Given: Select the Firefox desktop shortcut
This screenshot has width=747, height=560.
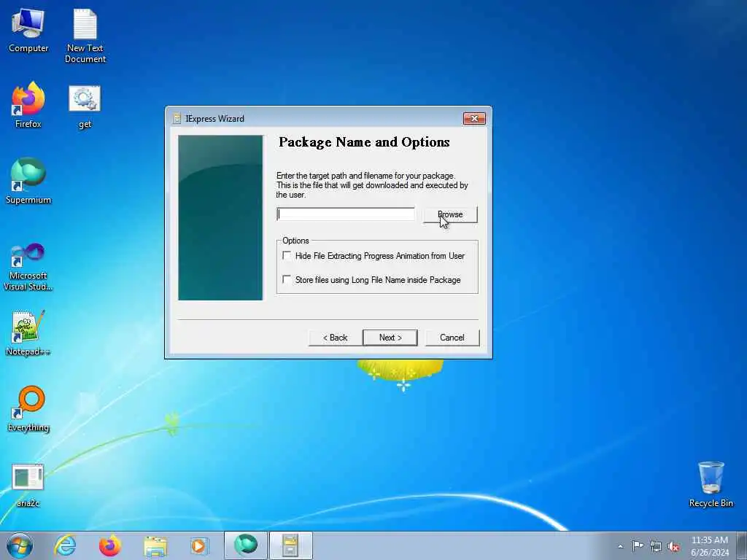Looking at the screenshot, I should point(28,105).
